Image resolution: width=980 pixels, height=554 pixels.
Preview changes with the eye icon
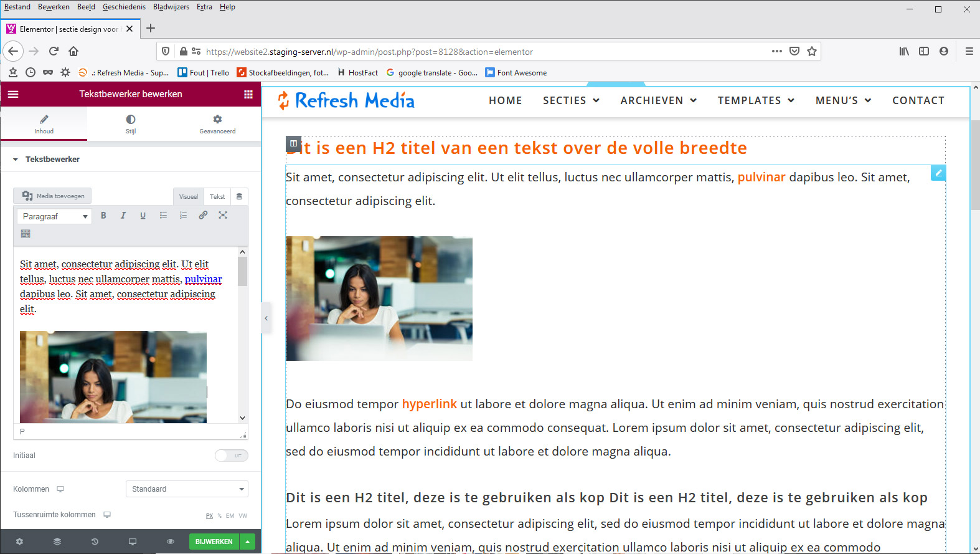pyautogui.click(x=170, y=542)
